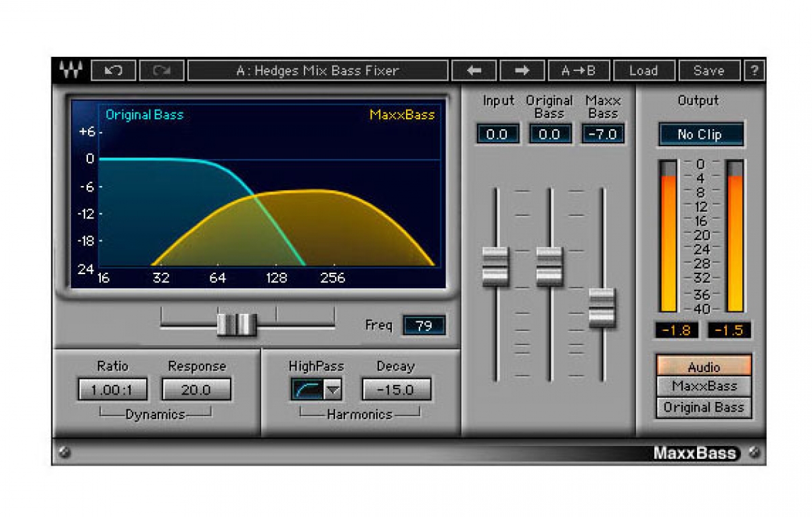Click the Decay value -15.0
Image resolution: width=812 pixels, height=517 pixels.
point(397,390)
